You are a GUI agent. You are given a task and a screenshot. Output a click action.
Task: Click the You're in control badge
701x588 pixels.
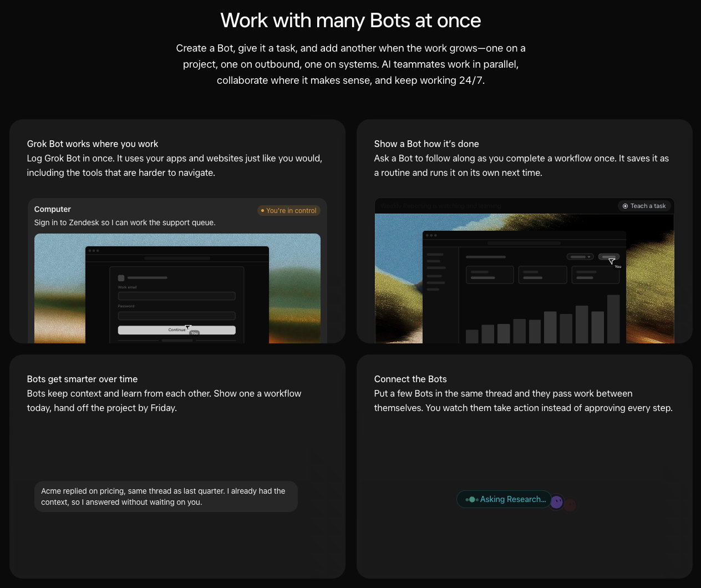(289, 211)
